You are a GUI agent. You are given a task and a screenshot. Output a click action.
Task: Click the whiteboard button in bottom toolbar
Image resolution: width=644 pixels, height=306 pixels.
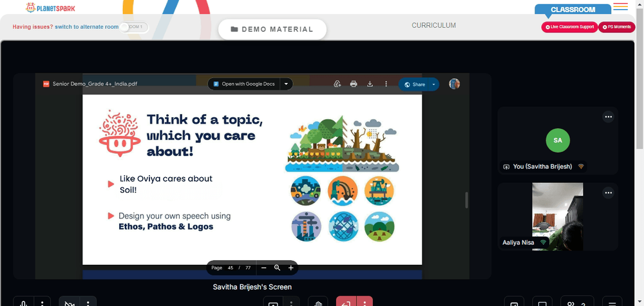tap(514, 302)
